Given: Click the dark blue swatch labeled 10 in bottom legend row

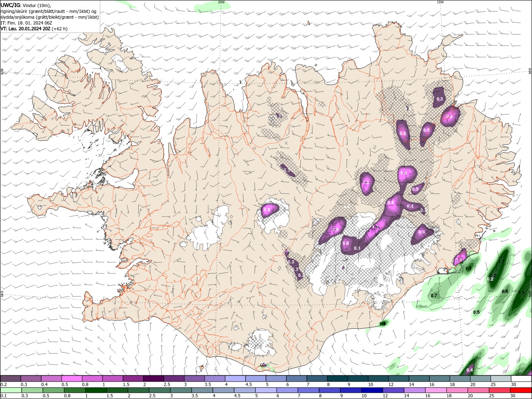Looking at the screenshot, I should click(x=372, y=390).
